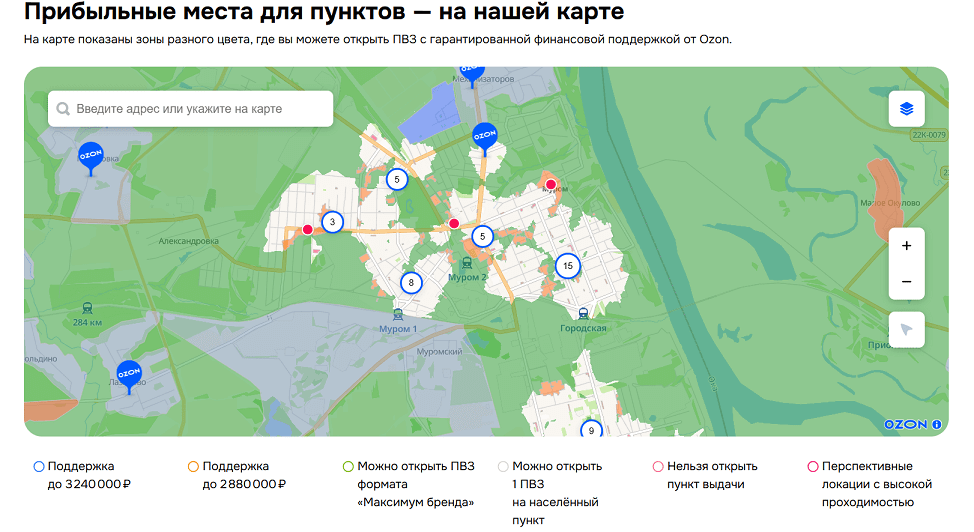Locate me with the arrow button
Screen dimensions: 974x532
tap(906, 329)
